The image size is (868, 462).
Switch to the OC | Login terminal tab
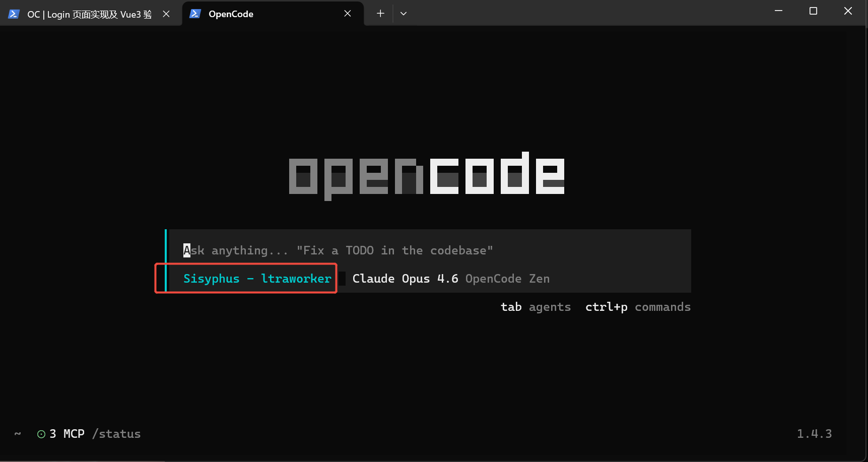[91, 14]
